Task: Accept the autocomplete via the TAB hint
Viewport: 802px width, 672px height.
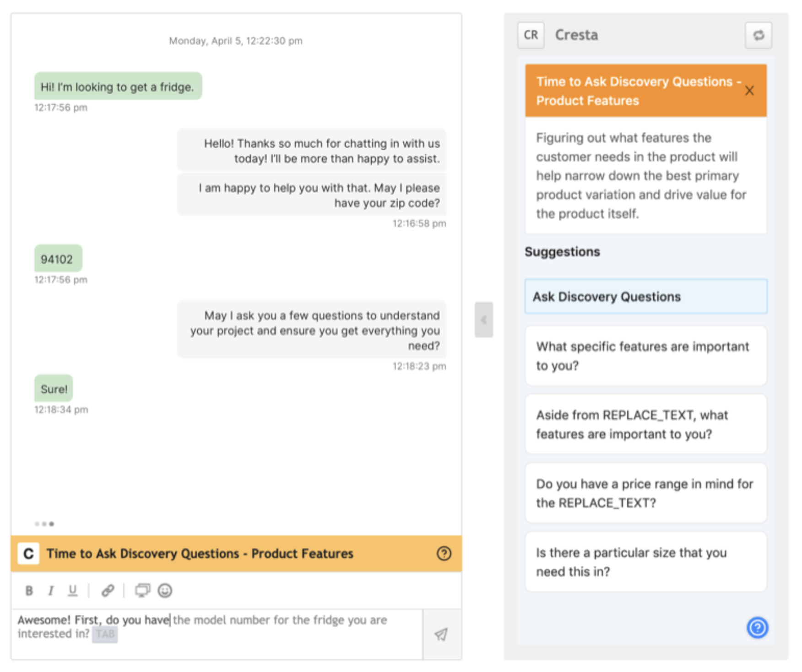Action: 105,634
